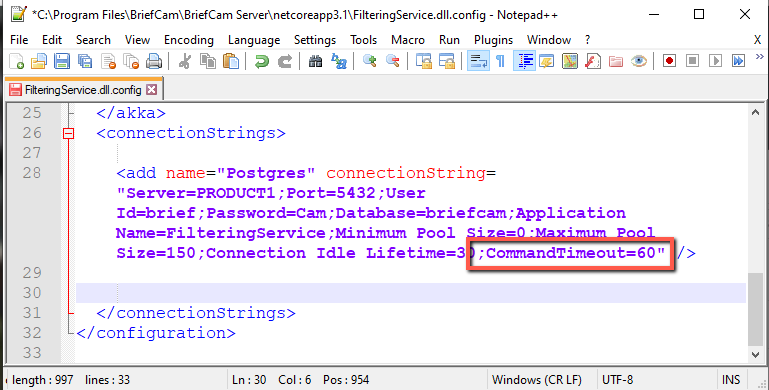Click the Close document toolbar icon
The width and height of the screenshot is (769, 390).
(x=108, y=61)
